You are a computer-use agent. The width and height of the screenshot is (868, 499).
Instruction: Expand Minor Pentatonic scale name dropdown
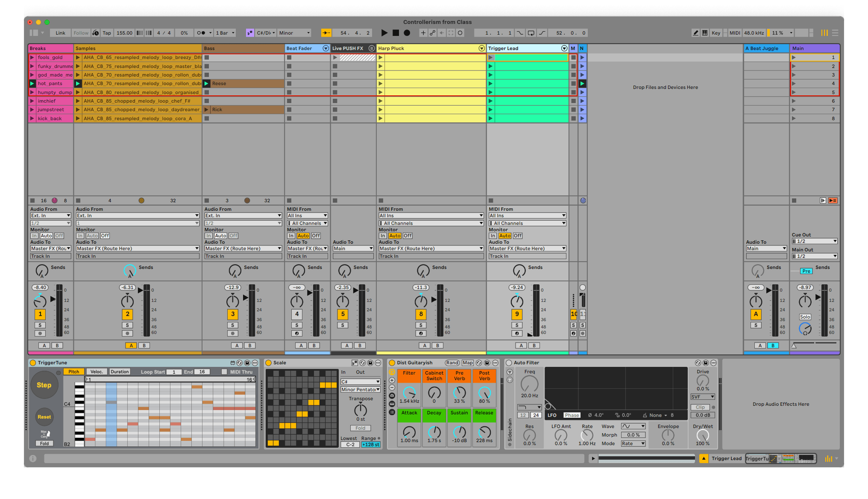click(361, 390)
